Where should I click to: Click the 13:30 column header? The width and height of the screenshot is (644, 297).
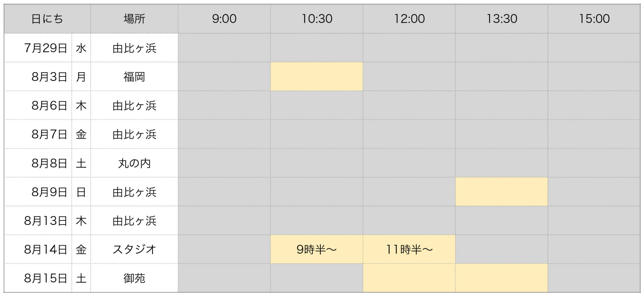pos(502,19)
